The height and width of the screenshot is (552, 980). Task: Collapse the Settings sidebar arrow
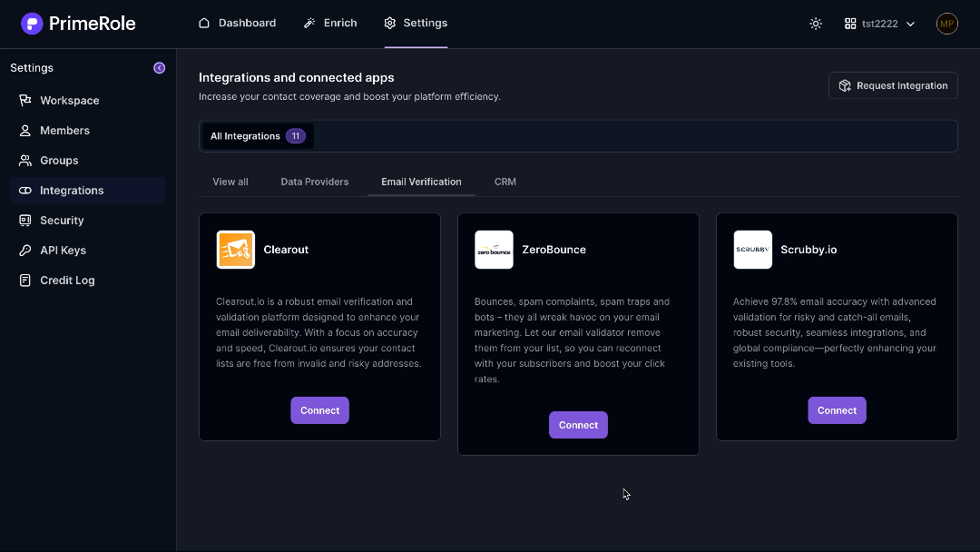[x=160, y=68]
